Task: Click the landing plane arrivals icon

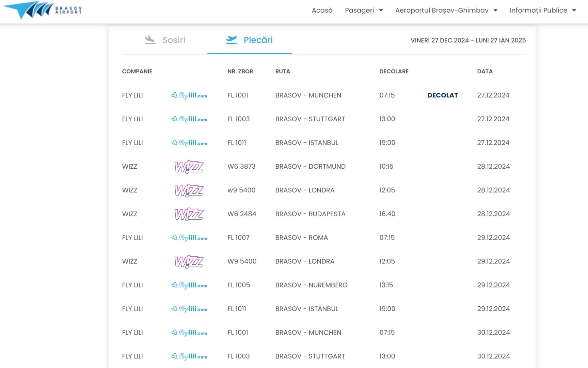Action: [150, 40]
